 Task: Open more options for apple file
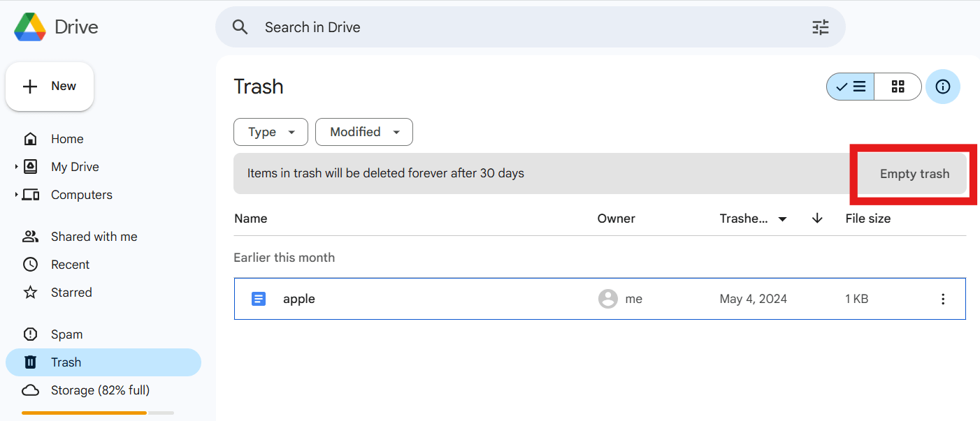pyautogui.click(x=943, y=298)
